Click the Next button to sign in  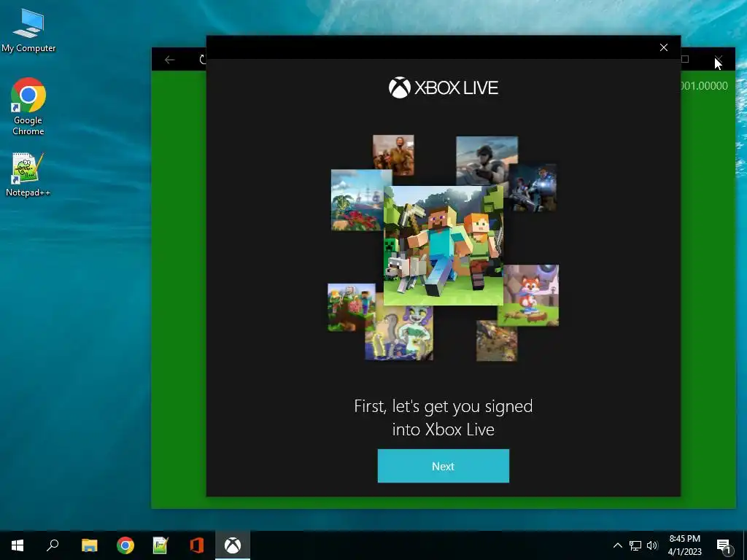tap(443, 466)
